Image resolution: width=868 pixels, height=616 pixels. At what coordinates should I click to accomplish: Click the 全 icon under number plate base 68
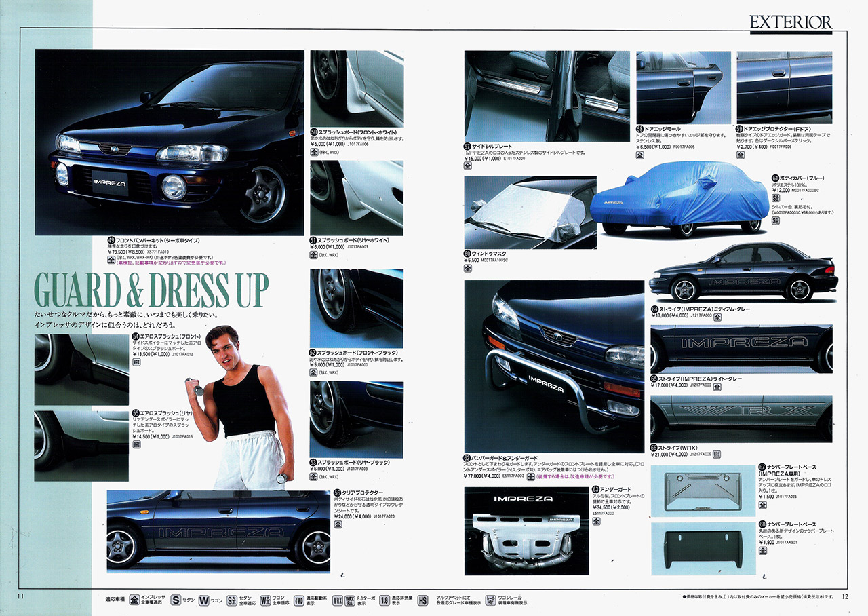(763, 551)
